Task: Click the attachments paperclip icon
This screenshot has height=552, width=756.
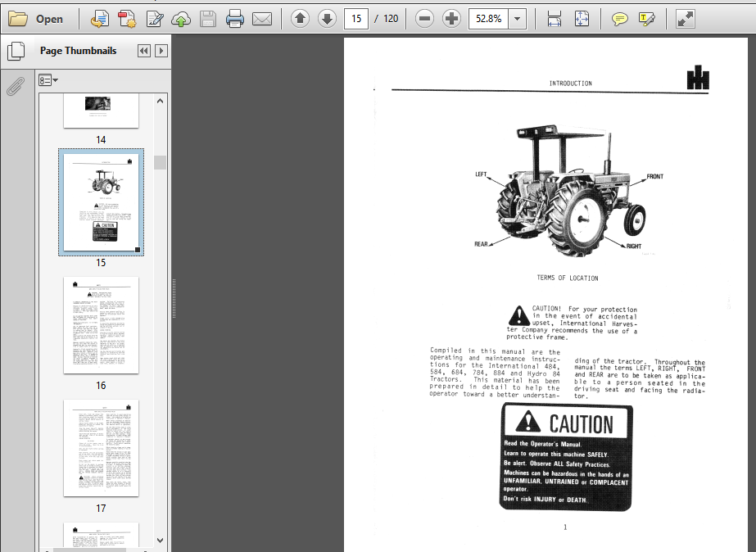Action: [x=16, y=86]
